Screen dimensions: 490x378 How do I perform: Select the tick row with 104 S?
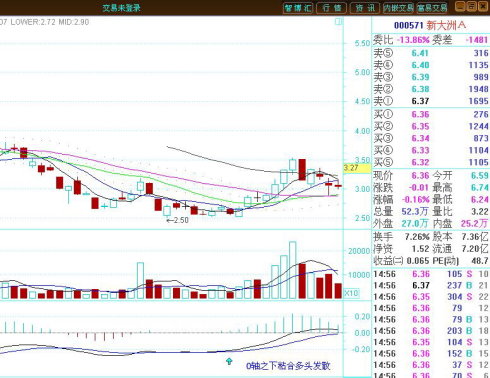tap(431, 342)
